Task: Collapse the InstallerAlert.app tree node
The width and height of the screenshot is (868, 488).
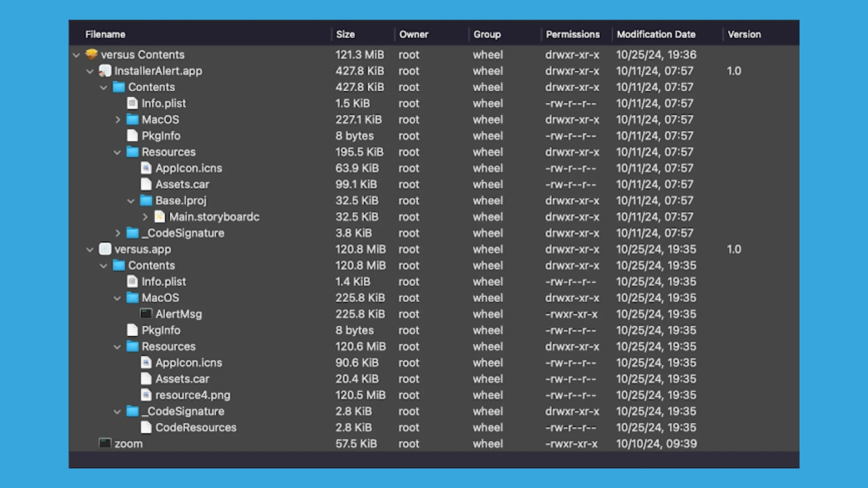Action: pos(90,71)
